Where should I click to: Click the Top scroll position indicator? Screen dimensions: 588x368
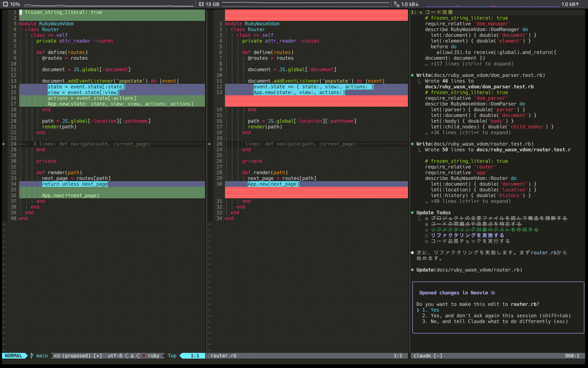[x=172, y=356]
